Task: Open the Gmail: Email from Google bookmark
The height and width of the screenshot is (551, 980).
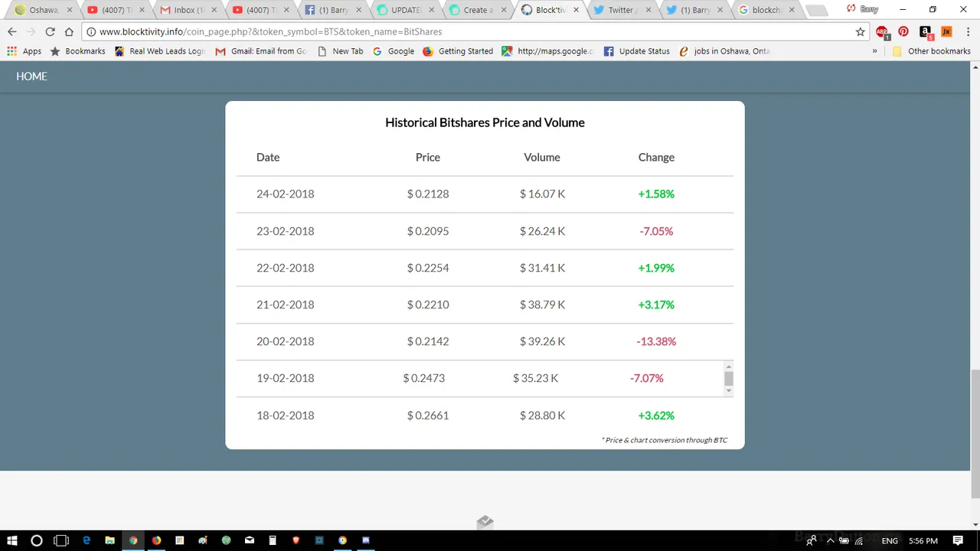Action: pos(261,51)
